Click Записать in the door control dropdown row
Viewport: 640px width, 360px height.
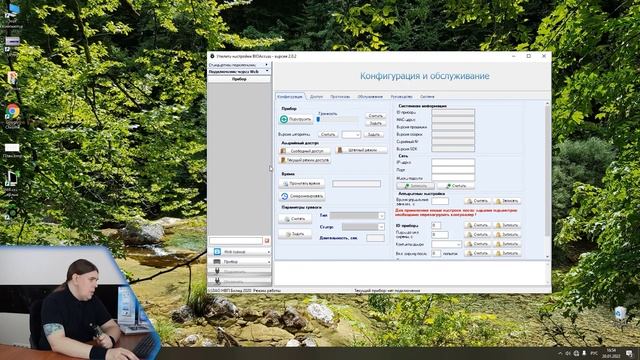coord(507,244)
